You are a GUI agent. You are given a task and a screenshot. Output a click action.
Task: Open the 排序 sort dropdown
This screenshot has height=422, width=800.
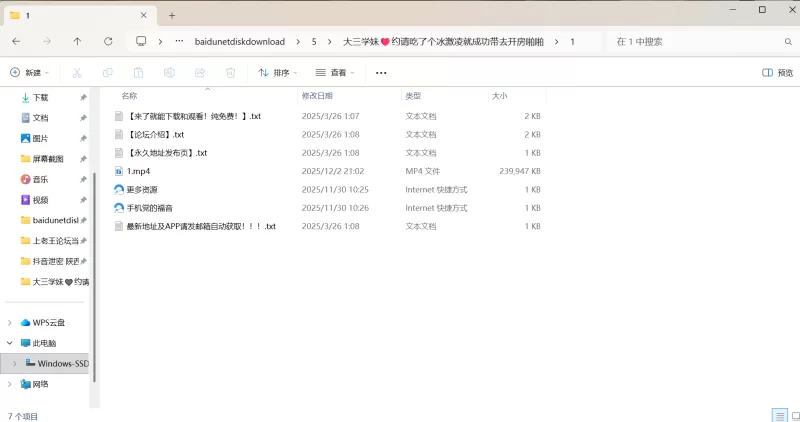pyautogui.click(x=278, y=73)
